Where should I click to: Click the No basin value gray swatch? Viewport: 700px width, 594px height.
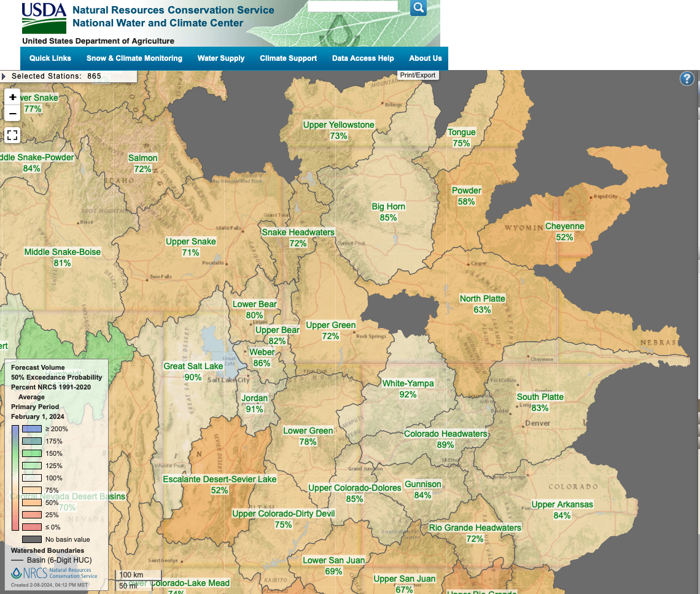pos(32,539)
